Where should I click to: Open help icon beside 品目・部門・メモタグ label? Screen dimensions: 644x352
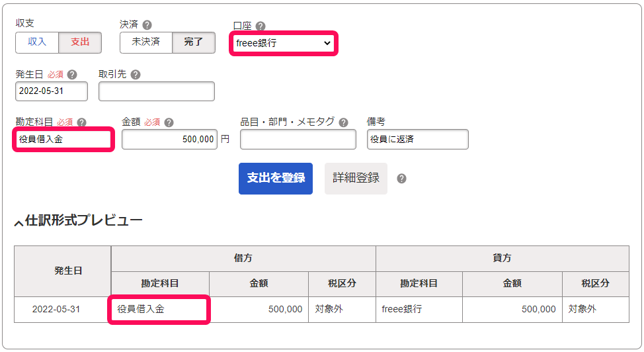coord(344,122)
